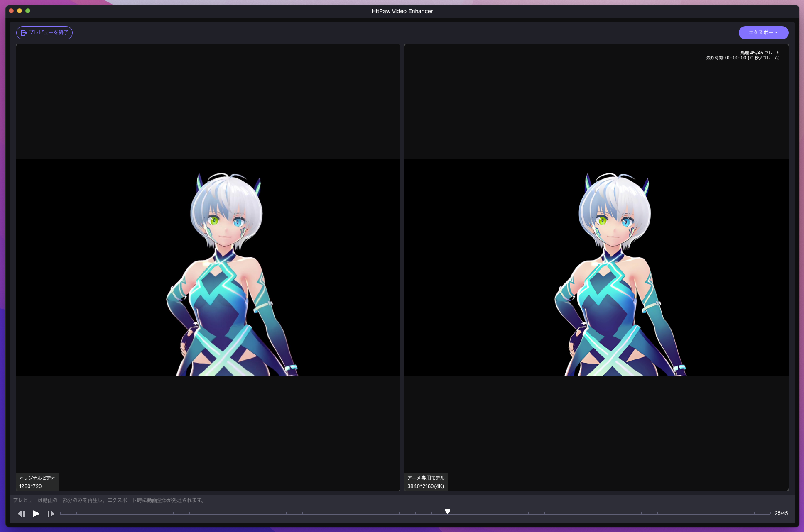Click the exit preview button (プレビューを終了)
804x532 pixels.
tap(44, 33)
